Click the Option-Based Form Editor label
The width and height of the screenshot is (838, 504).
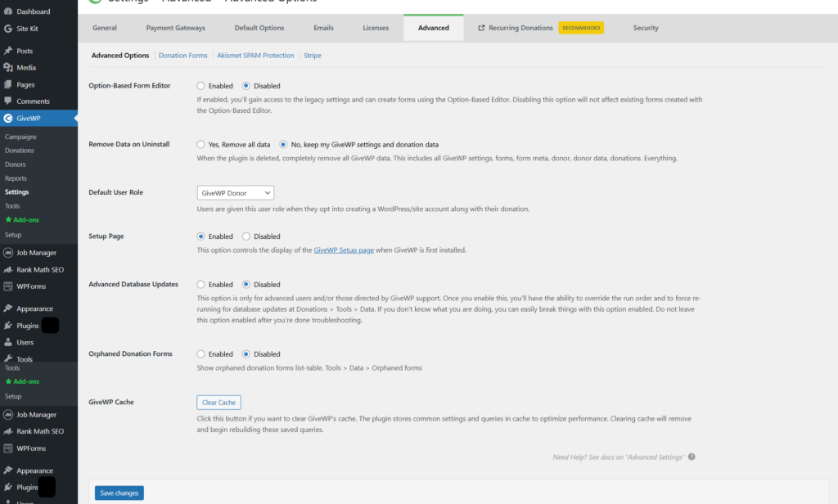coord(129,86)
